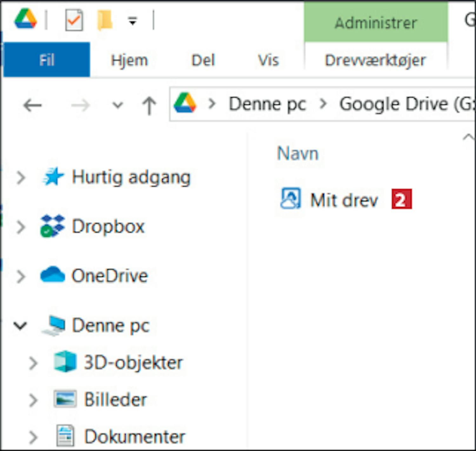
Task: Click the new folder icon in quick access toolbar
Action: (105, 20)
